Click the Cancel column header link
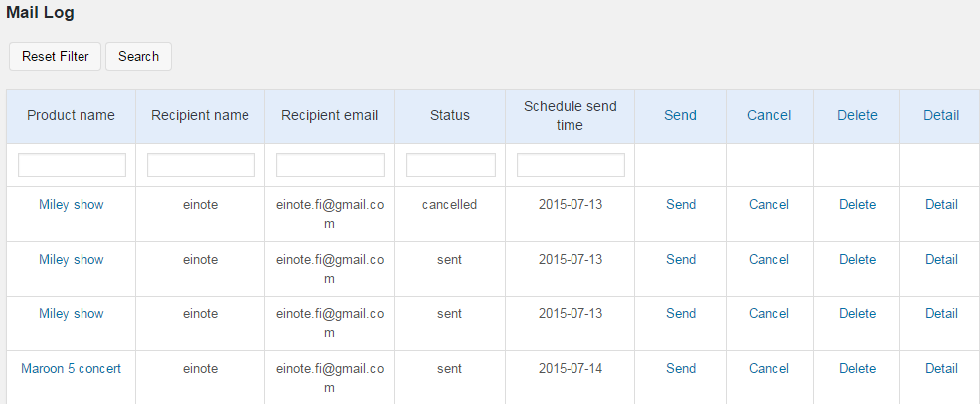 pyautogui.click(x=769, y=115)
